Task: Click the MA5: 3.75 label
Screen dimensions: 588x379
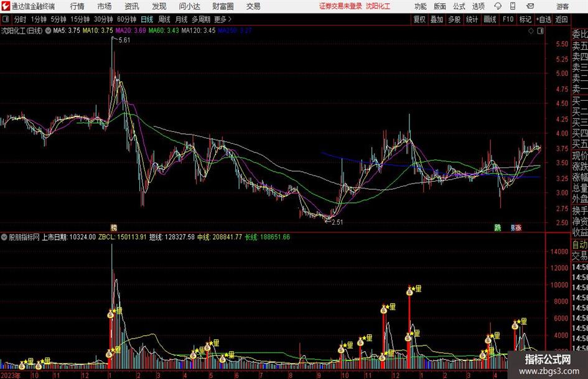Action: coord(67,30)
